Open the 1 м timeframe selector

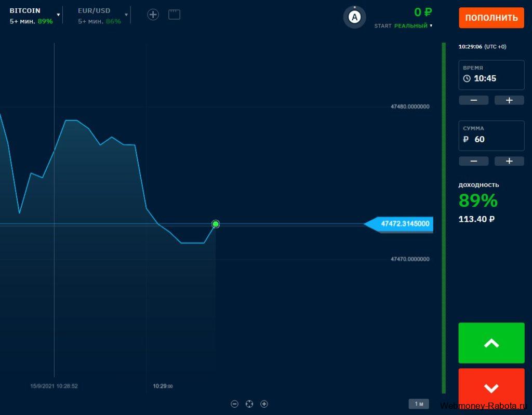pyautogui.click(x=419, y=404)
